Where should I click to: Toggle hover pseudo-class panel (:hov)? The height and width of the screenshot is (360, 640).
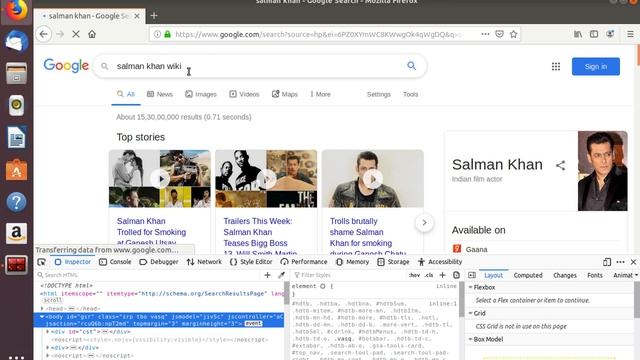point(414,275)
